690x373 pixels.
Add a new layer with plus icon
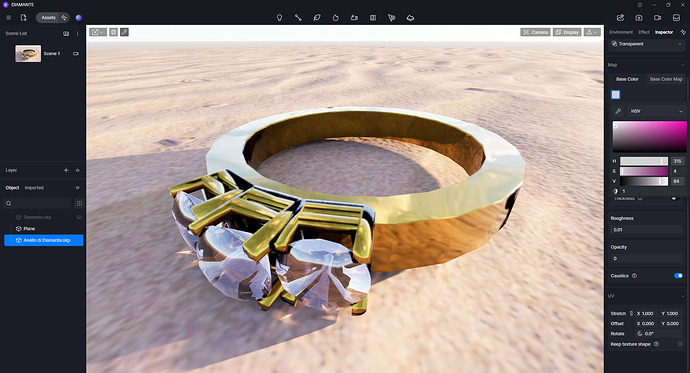(66, 170)
